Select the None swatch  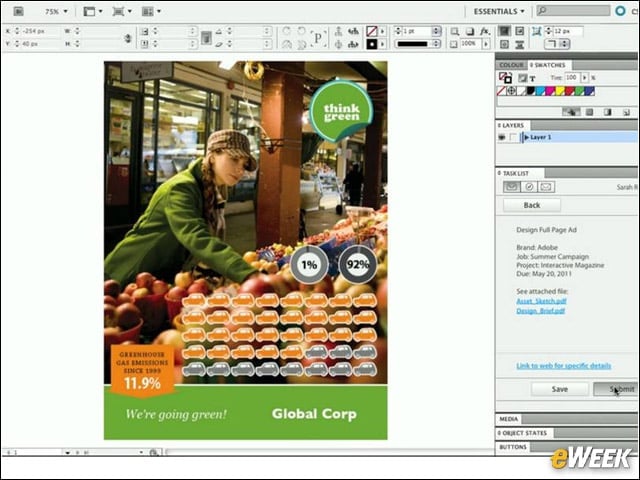pos(502,91)
